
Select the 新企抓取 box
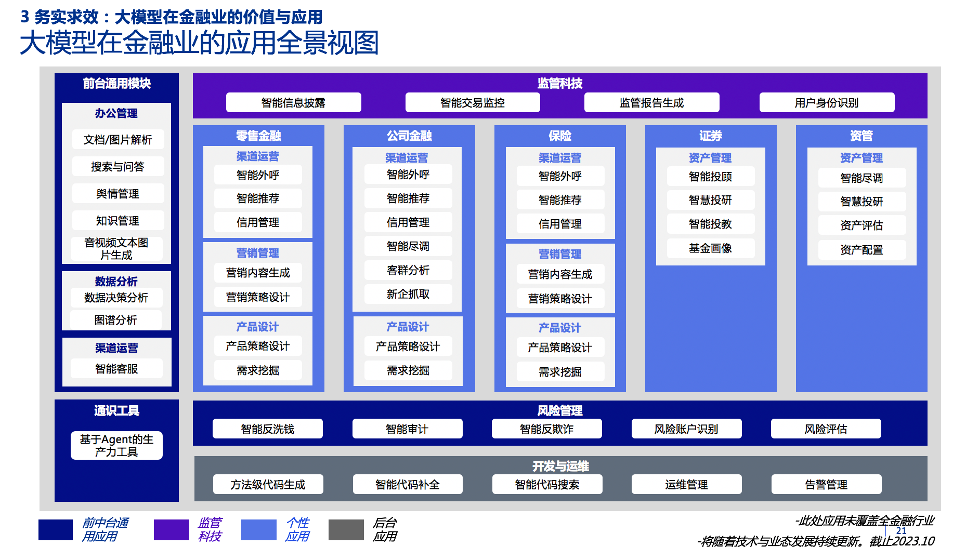tap(408, 294)
